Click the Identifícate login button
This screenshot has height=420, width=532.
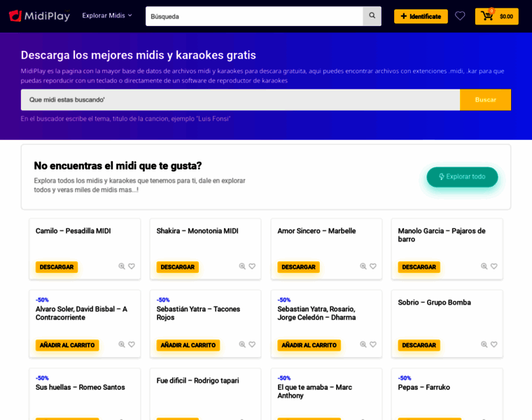pos(421,16)
